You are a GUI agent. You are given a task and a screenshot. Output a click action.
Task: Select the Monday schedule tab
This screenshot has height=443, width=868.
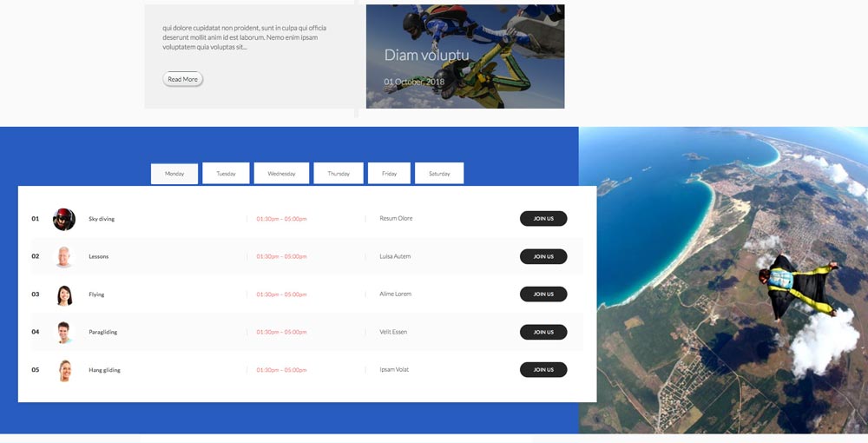click(174, 174)
